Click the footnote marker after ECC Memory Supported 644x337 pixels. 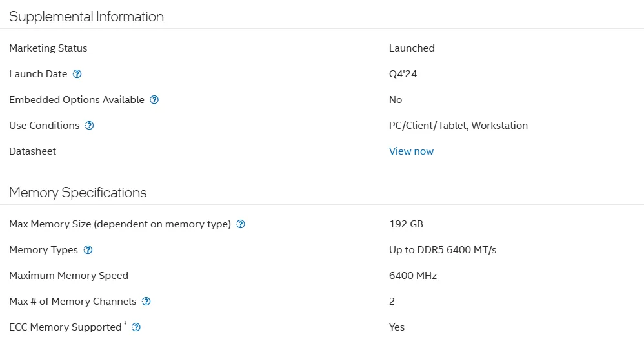125,323
